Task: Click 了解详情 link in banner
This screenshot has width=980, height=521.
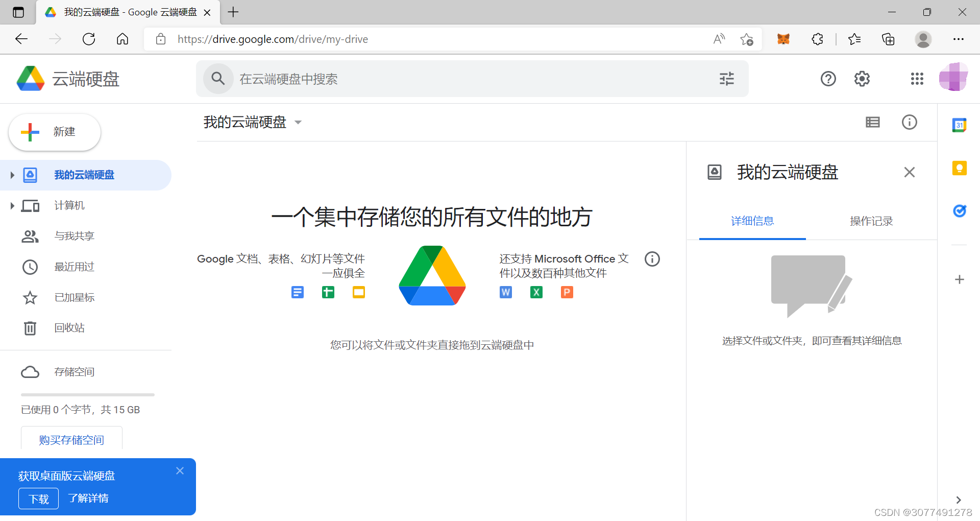Action: click(x=88, y=499)
